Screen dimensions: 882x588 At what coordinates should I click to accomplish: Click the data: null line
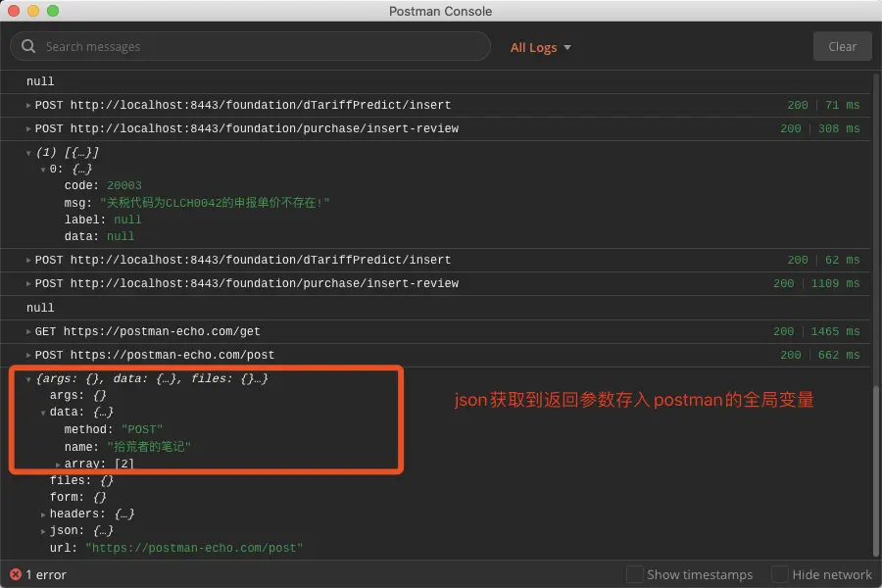click(100, 236)
